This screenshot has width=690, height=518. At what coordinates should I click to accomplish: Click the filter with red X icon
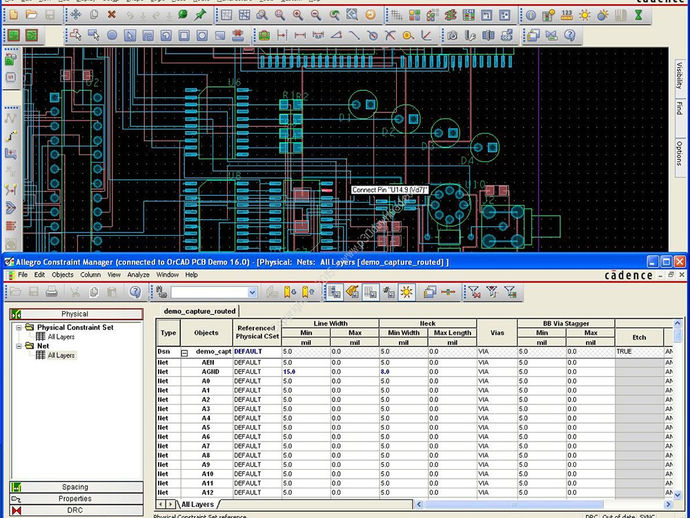474,292
